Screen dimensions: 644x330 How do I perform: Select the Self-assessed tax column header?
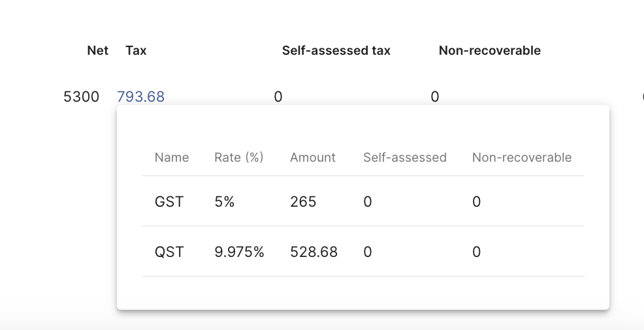tap(336, 50)
